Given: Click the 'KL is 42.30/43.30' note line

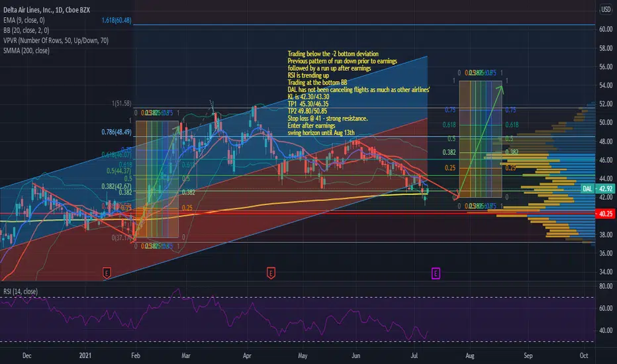Looking at the screenshot, I should [308, 97].
